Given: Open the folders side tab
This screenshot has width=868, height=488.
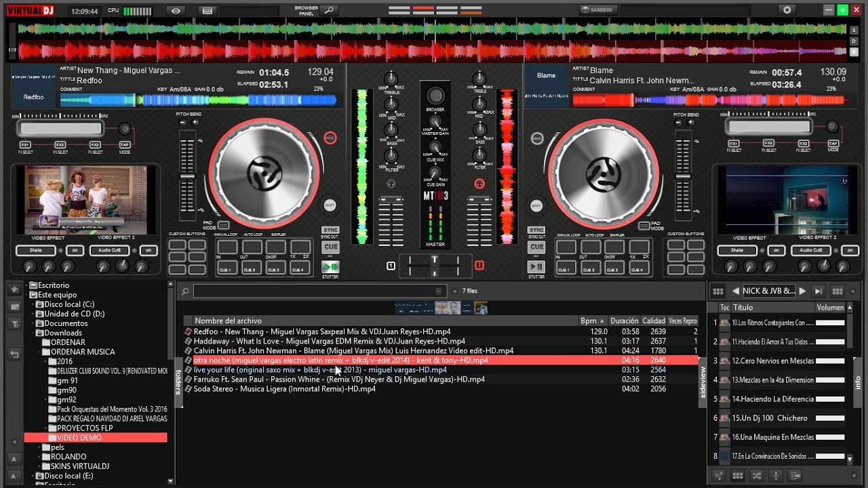Looking at the screenshot, I should click(x=178, y=382).
